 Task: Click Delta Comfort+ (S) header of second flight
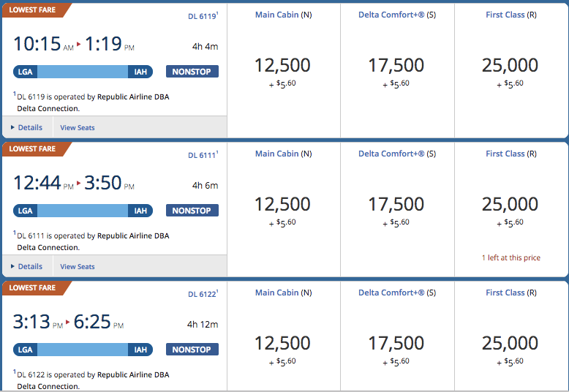(x=397, y=154)
